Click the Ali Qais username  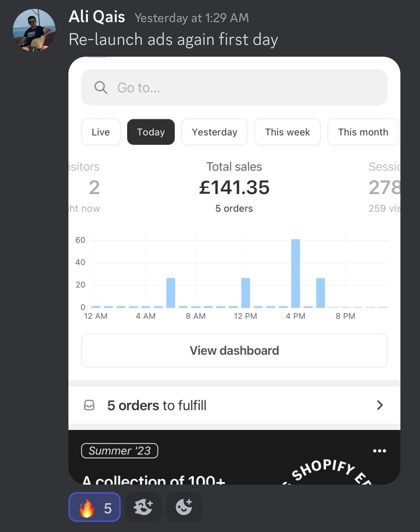(97, 17)
